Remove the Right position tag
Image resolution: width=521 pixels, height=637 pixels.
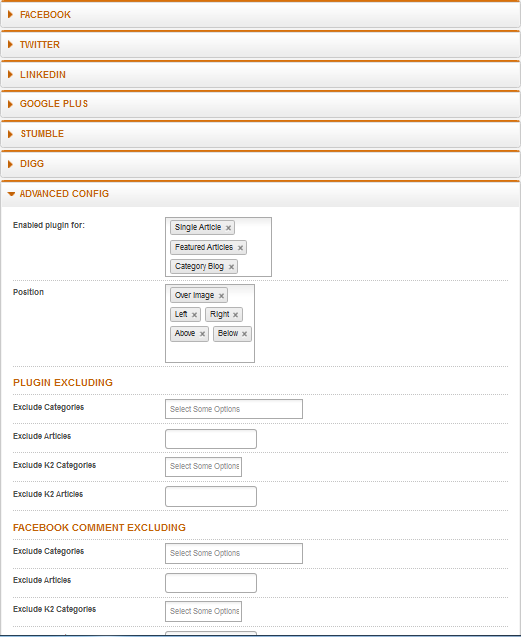(235, 315)
